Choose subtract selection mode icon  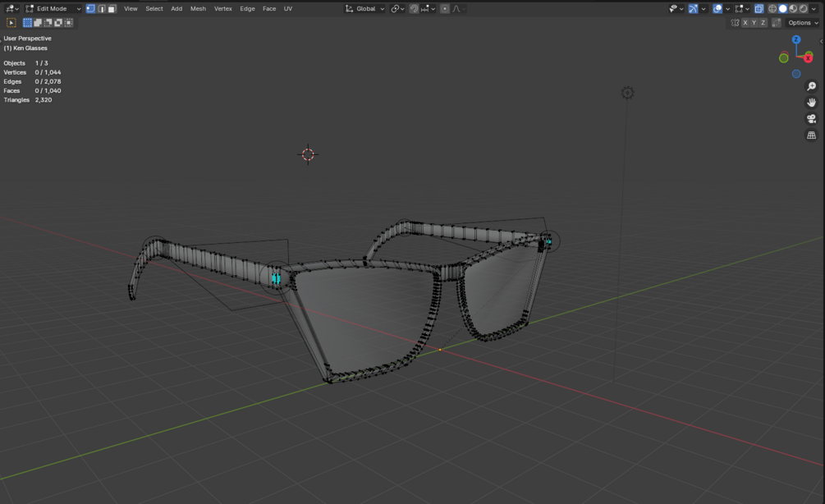pos(48,23)
